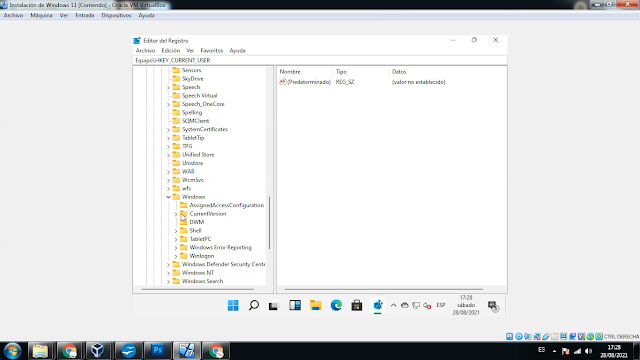This screenshot has height=360, width=640.
Task: Click ESP language indicator
Action: tap(441, 305)
